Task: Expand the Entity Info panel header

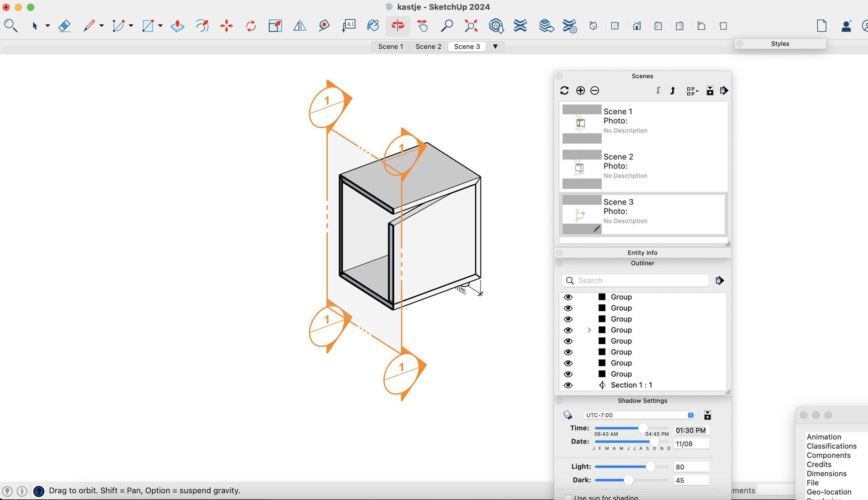Action: pos(642,252)
